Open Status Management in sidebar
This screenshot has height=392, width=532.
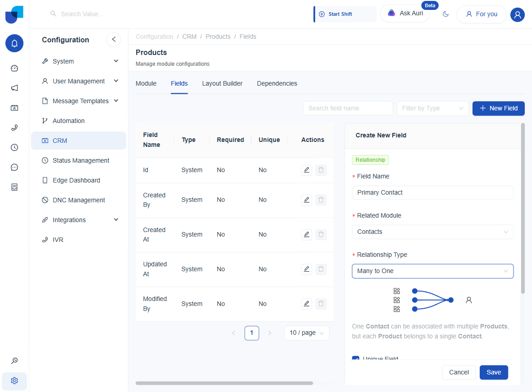pyautogui.click(x=79, y=160)
